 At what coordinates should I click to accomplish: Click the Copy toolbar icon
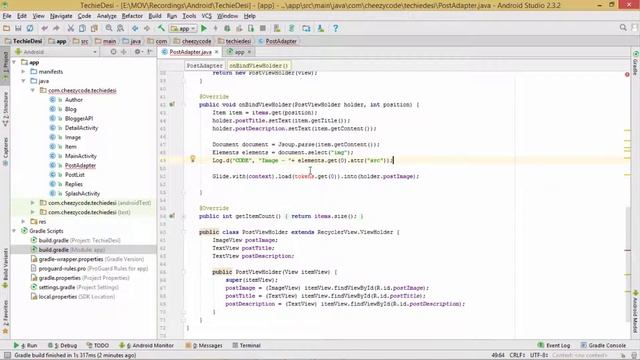(82, 28)
